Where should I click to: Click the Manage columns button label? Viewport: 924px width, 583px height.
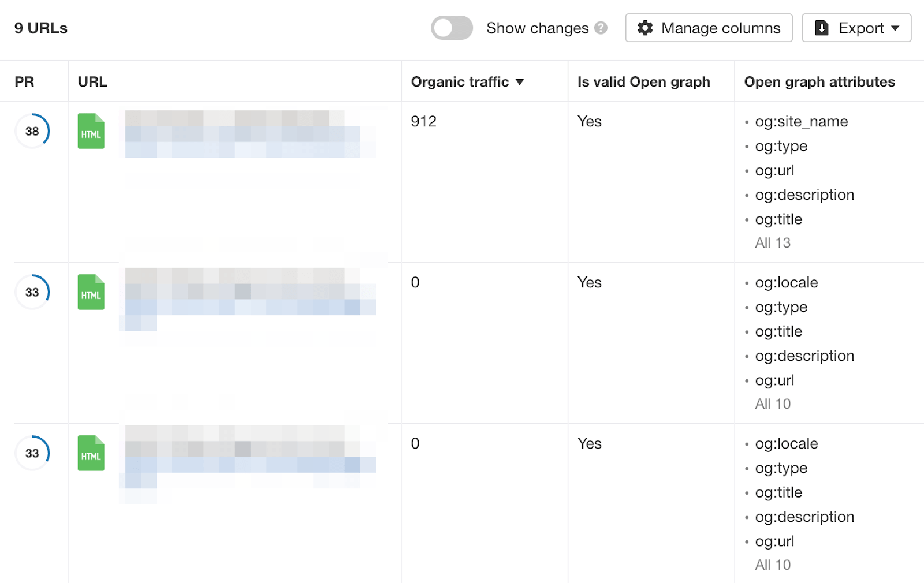click(x=721, y=28)
